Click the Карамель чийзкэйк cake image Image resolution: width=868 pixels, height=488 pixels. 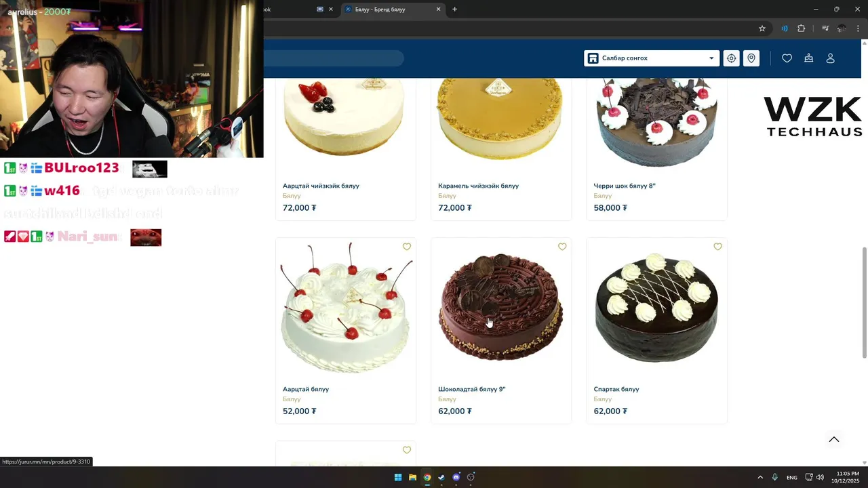[x=500, y=119]
